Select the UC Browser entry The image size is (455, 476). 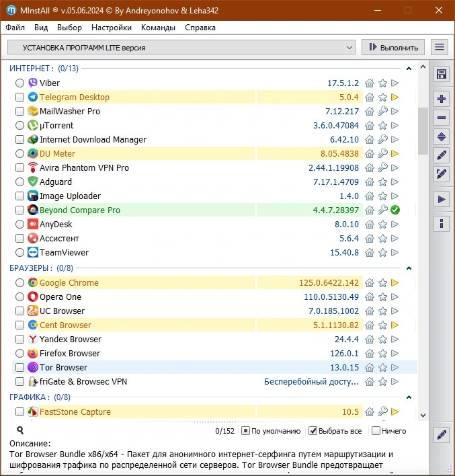pos(63,311)
